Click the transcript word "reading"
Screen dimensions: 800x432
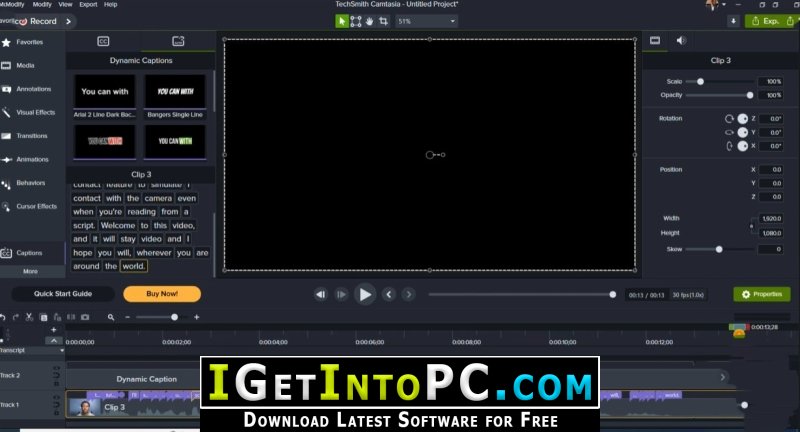point(141,212)
